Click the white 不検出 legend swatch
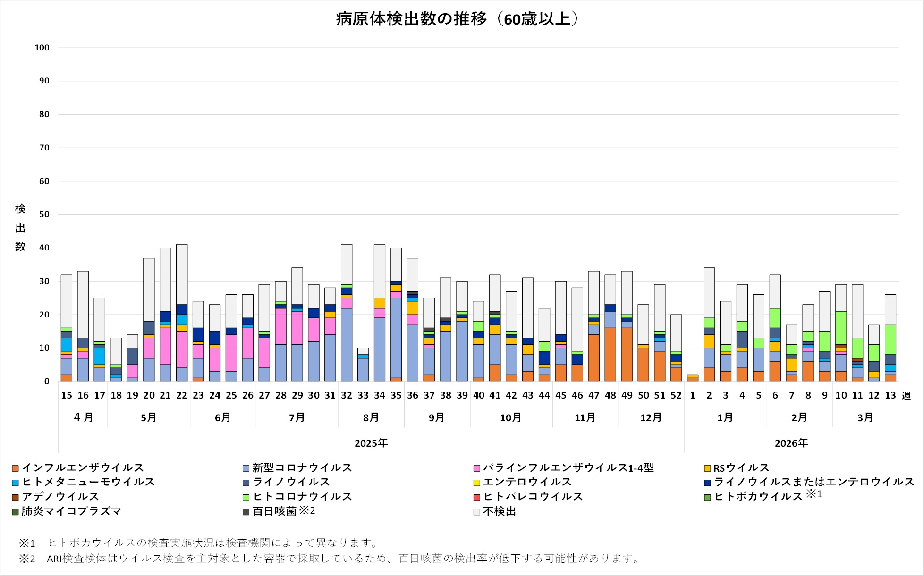The height and width of the screenshot is (576, 924). pos(476,512)
